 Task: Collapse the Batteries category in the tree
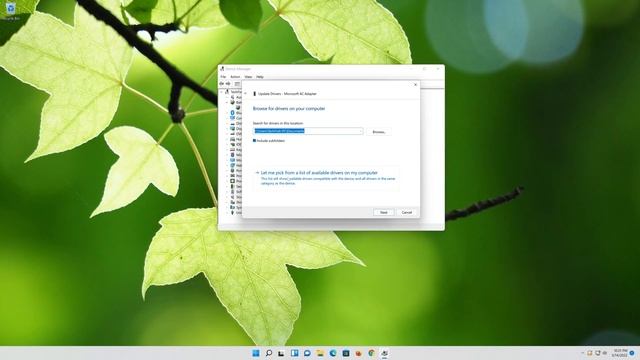click(x=227, y=102)
